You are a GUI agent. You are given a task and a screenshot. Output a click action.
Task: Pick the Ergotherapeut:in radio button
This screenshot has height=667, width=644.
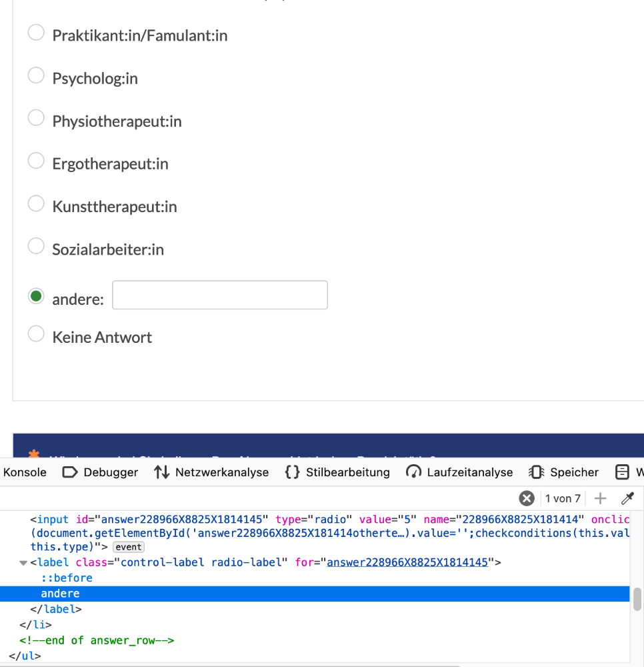36,161
